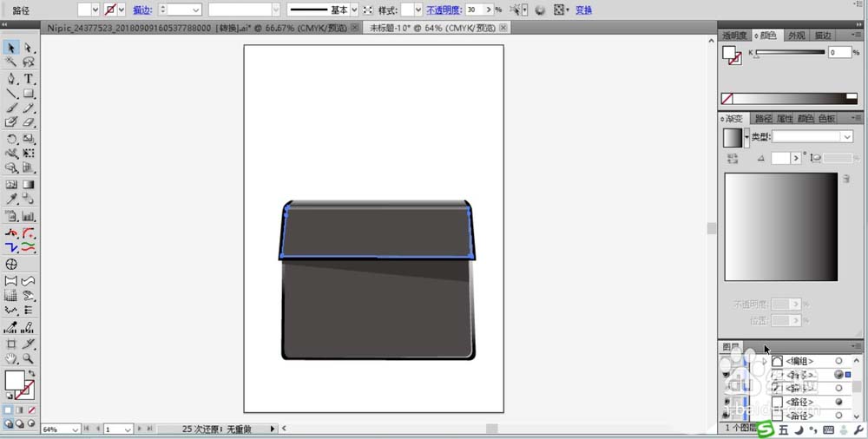
Task: Select the Magic Wand tool
Action: [10, 62]
